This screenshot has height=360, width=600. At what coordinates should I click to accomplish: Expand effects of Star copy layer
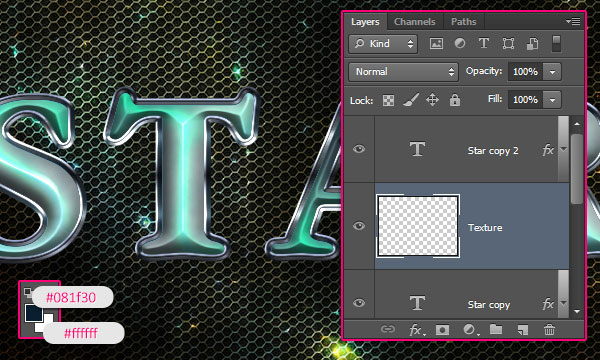[x=563, y=303]
